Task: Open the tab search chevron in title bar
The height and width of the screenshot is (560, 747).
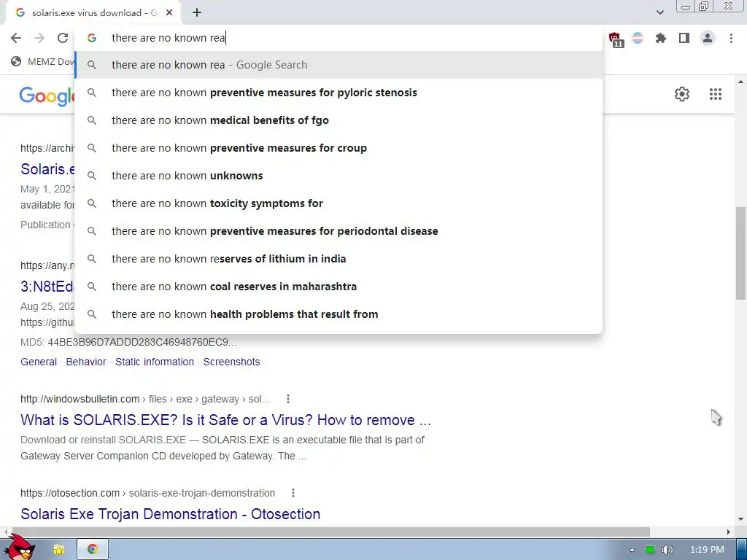Action: point(659,12)
